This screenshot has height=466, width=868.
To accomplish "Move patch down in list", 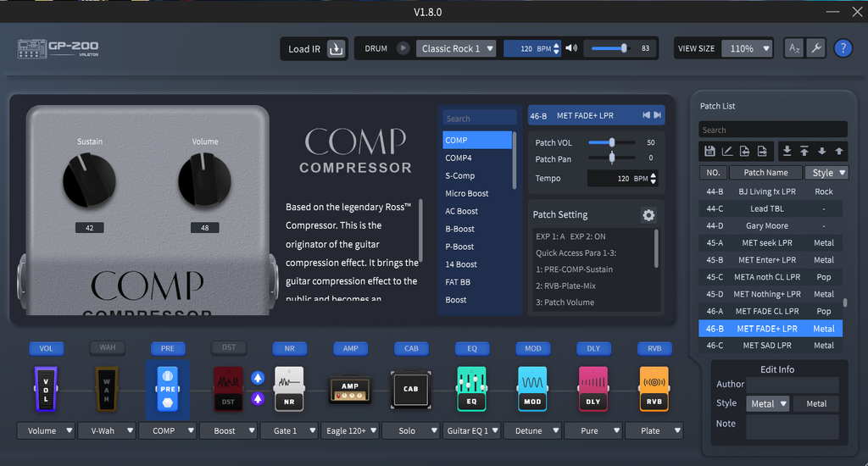I will click(822, 151).
